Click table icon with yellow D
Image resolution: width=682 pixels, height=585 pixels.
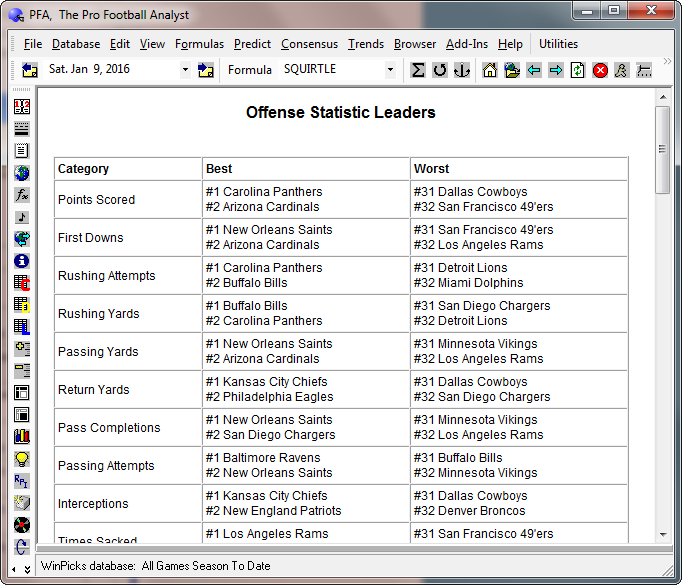[22, 304]
